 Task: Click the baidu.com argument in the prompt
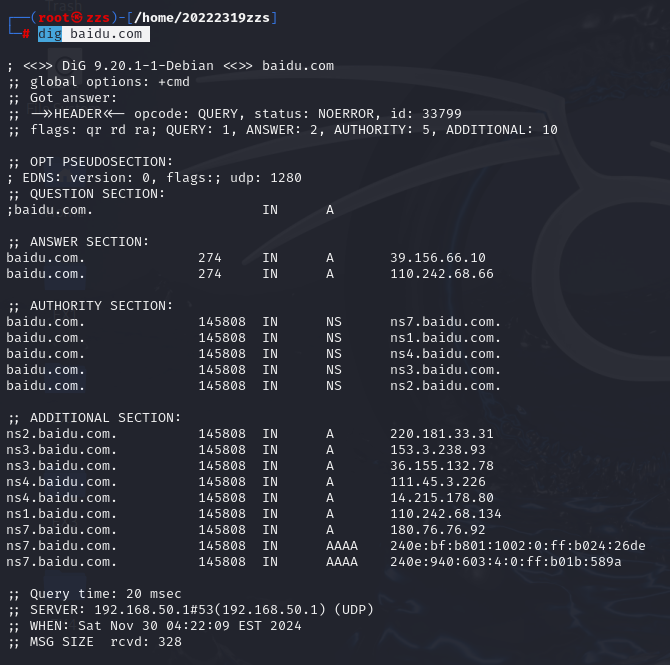[x=106, y=34]
